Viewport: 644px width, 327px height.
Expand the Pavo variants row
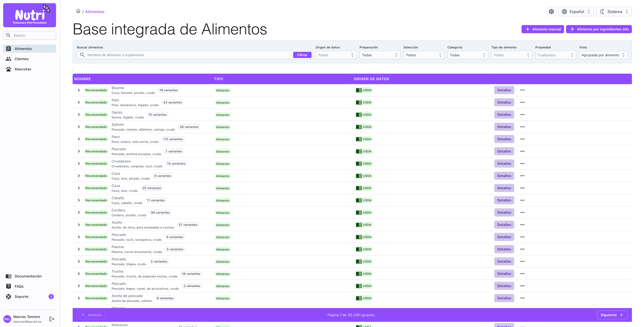[79, 139]
